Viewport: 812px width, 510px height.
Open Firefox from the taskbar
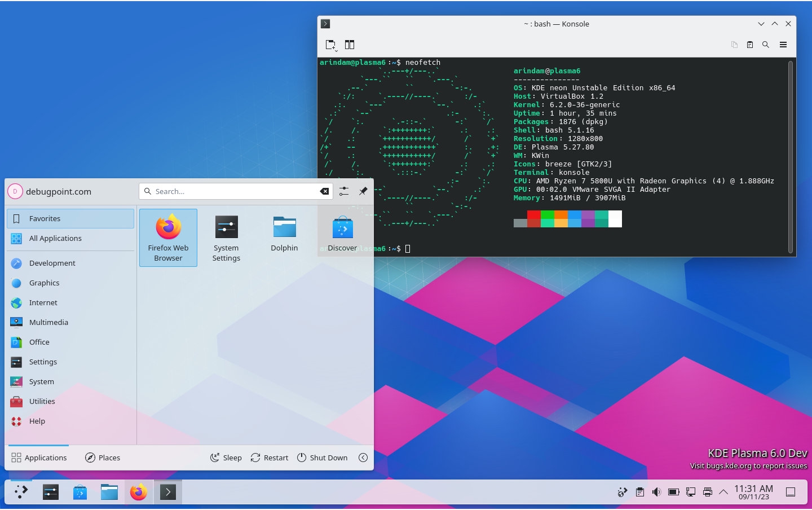pyautogui.click(x=139, y=492)
